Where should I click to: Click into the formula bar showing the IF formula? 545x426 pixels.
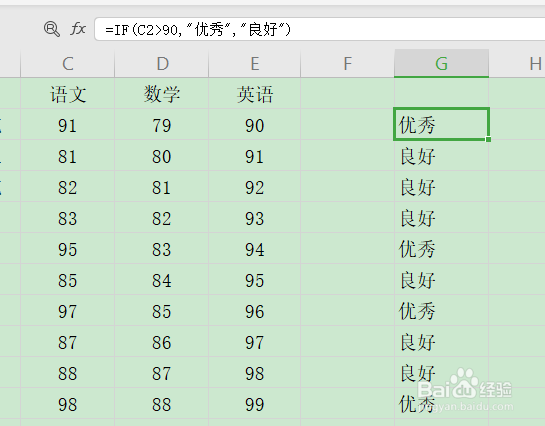tap(319, 29)
